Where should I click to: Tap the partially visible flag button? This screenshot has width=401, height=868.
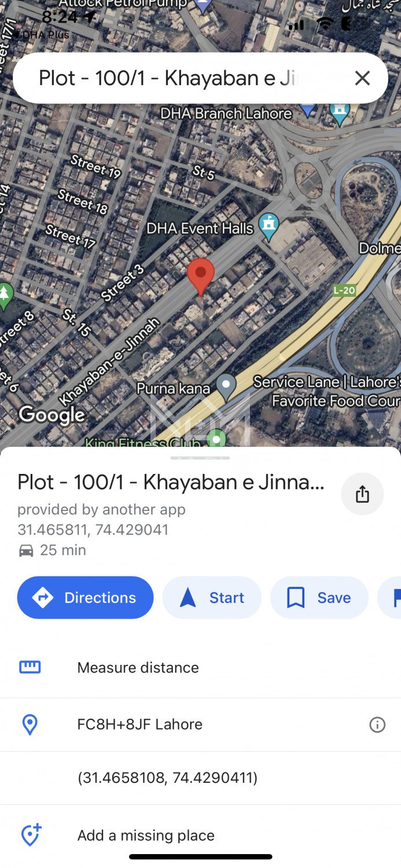point(389,597)
